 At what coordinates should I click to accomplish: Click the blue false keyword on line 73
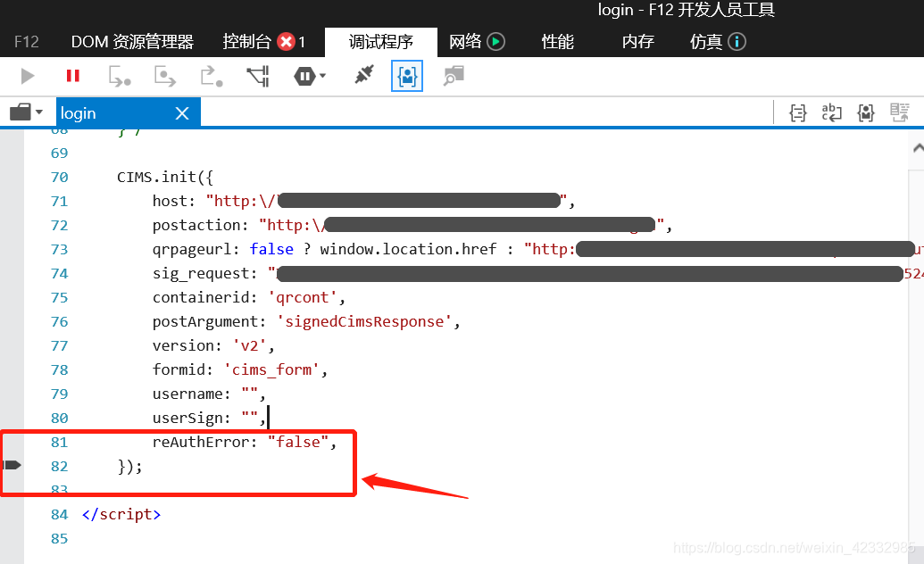tap(271, 249)
